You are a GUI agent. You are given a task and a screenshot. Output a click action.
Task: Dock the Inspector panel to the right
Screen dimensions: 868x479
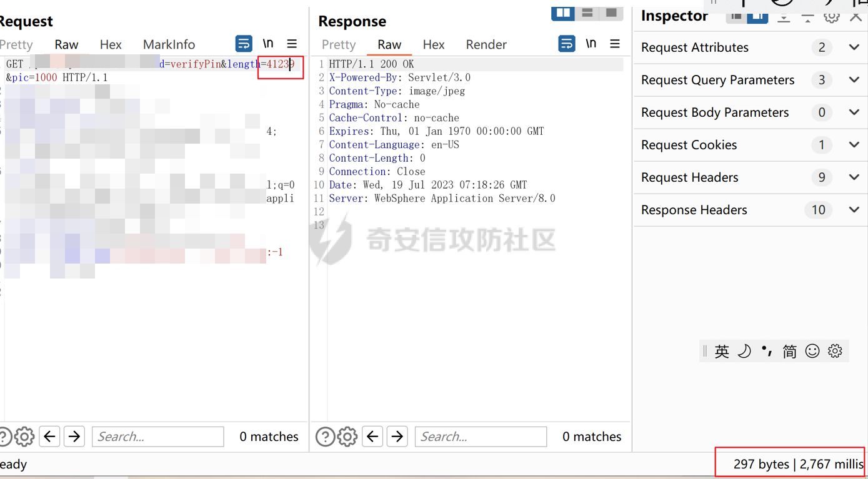757,16
